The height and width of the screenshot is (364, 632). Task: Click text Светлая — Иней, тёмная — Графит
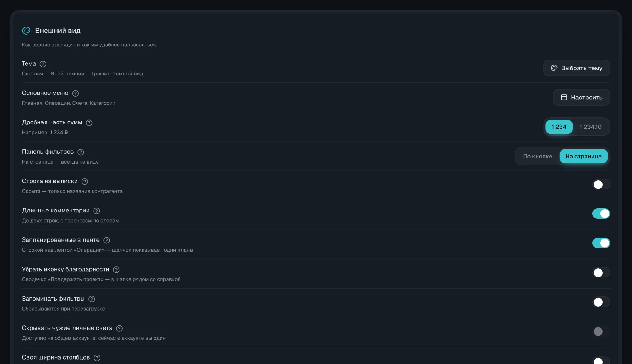(x=66, y=74)
